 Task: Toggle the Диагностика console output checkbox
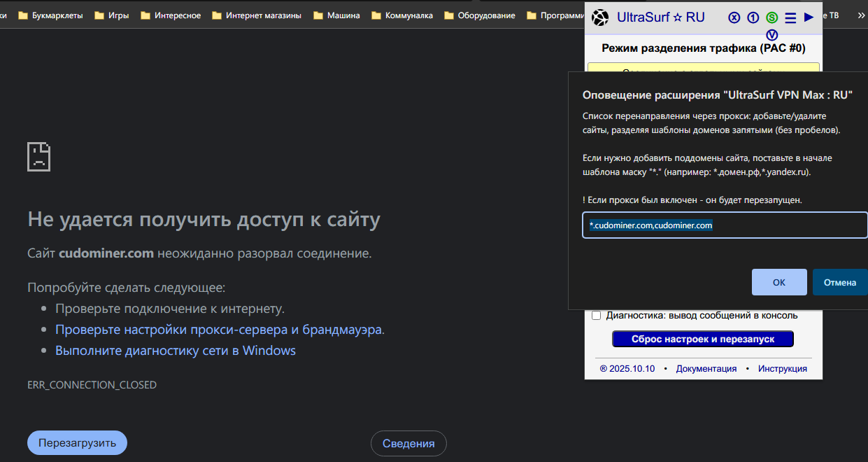click(597, 316)
